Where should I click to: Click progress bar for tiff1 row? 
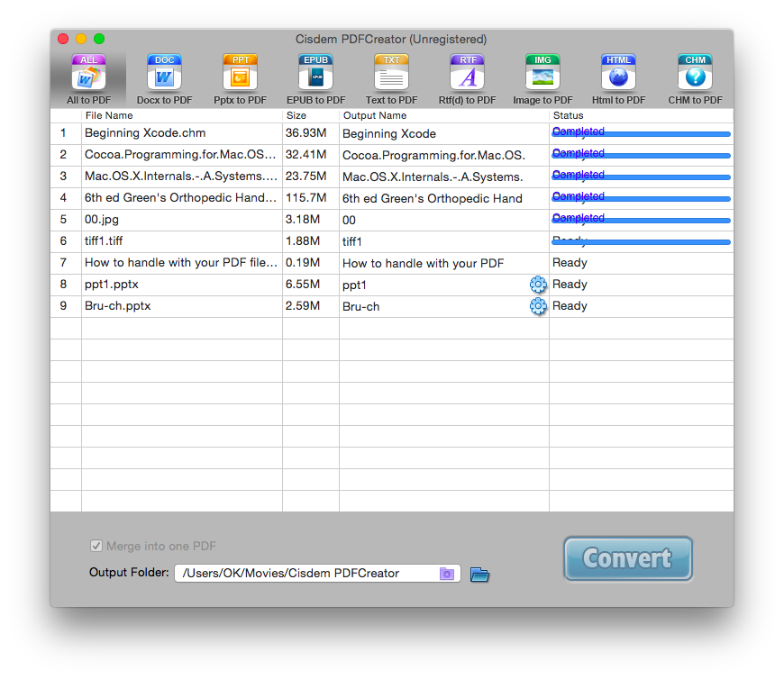[641, 242]
